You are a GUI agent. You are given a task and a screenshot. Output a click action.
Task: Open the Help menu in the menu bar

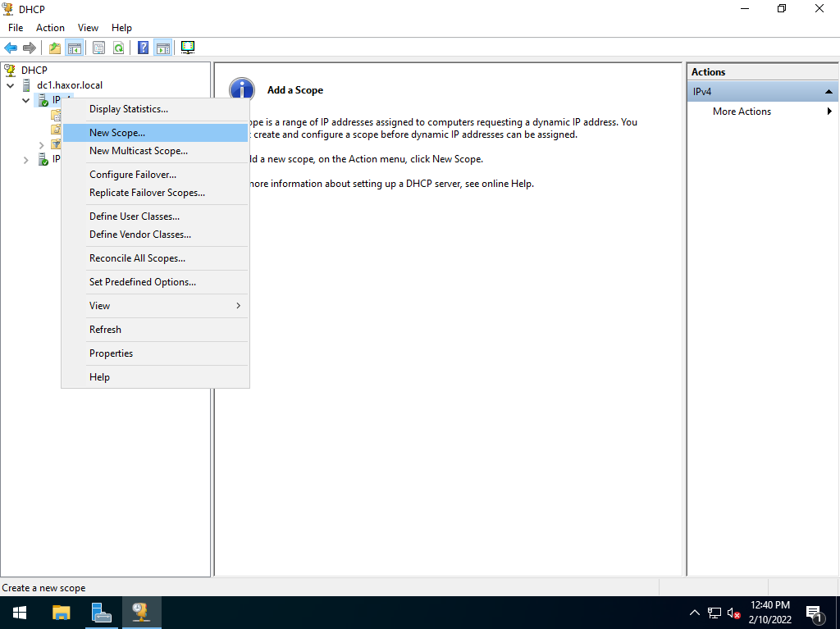[121, 28]
